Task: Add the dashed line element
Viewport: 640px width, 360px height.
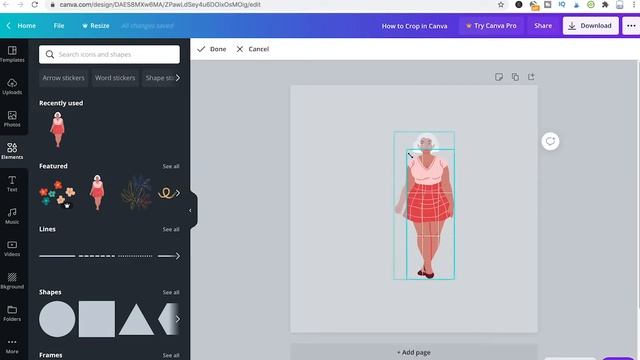Action: pos(97,256)
